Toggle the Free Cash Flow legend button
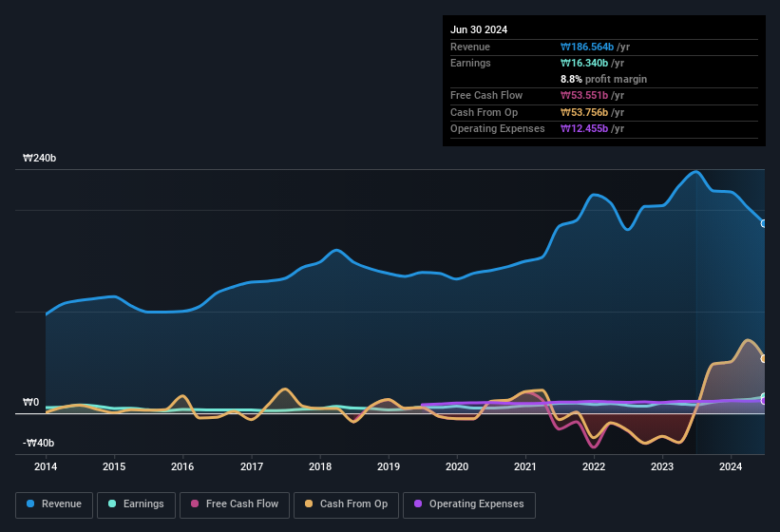The height and width of the screenshot is (532, 780). [235, 504]
